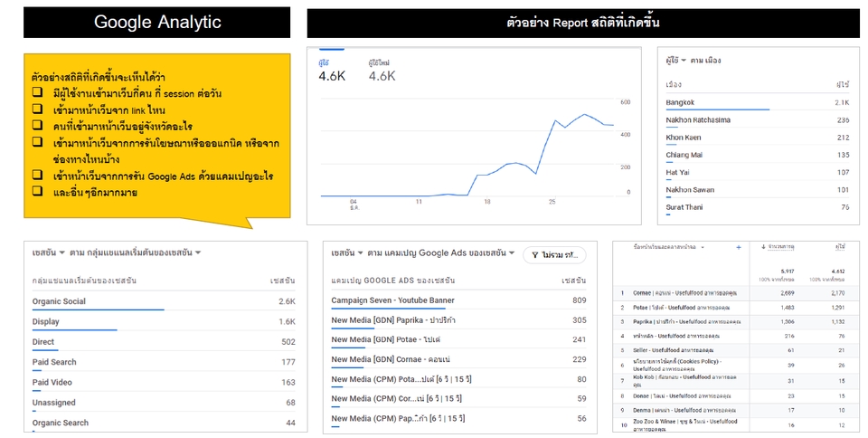Click the sort arrow on the views column
The width and height of the screenshot is (868, 438).
point(763,247)
